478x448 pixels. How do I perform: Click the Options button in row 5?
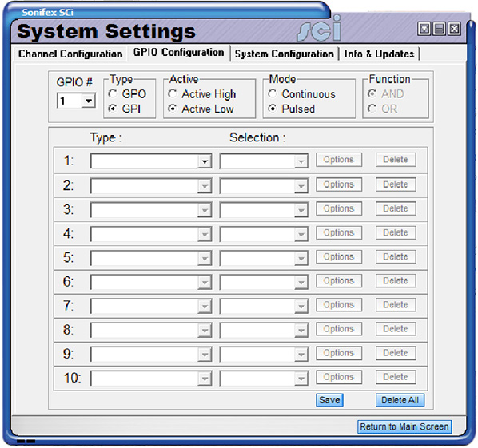(339, 256)
